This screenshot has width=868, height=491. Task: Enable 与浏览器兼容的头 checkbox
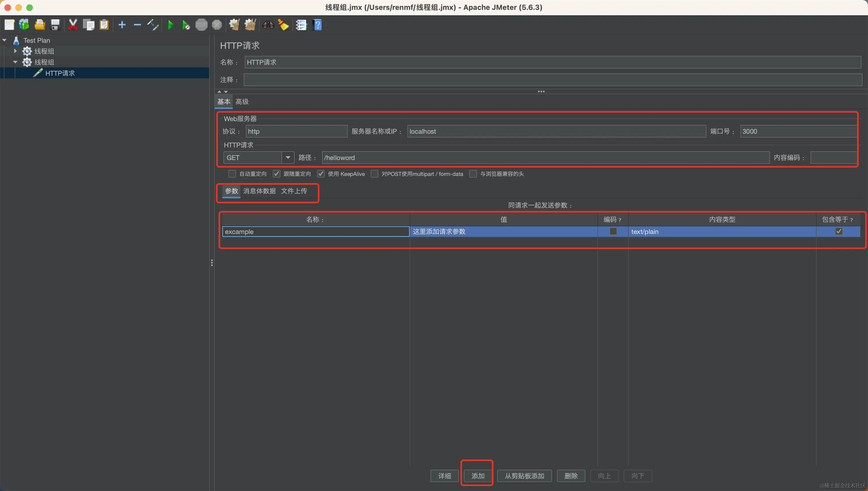pos(473,174)
